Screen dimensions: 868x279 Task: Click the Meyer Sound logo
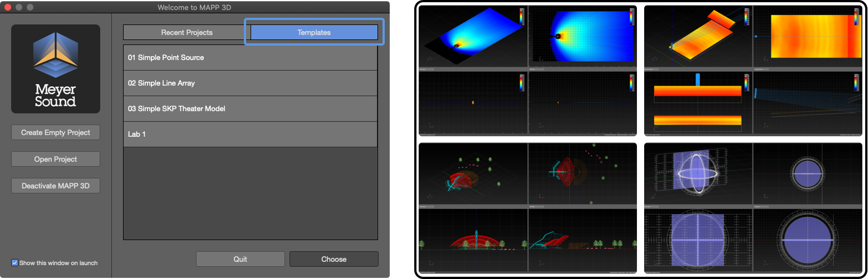pos(56,69)
